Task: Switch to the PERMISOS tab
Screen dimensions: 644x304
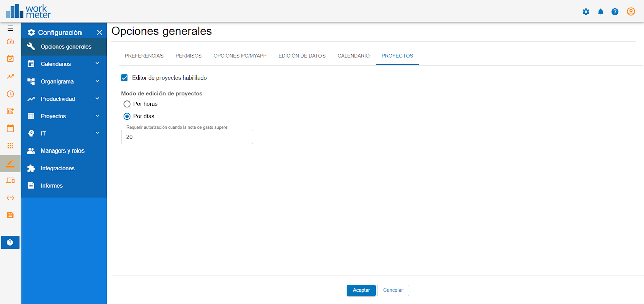Action: pos(188,56)
